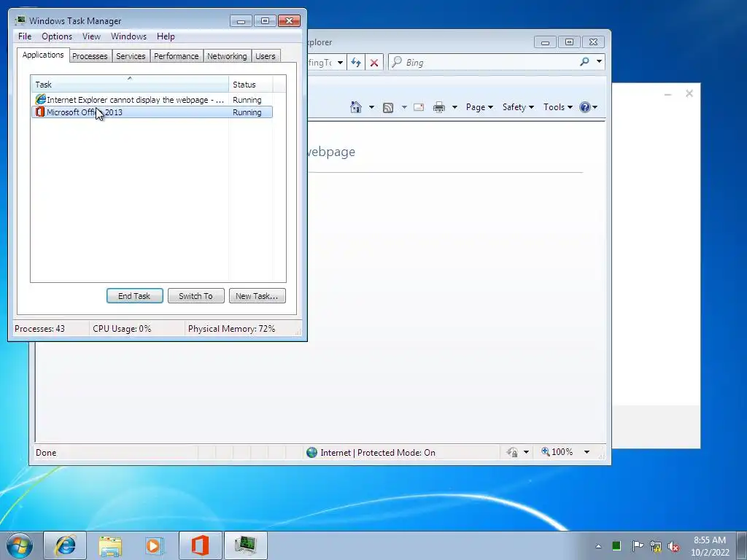Click the Print icon in Internet Explorer

(x=438, y=107)
